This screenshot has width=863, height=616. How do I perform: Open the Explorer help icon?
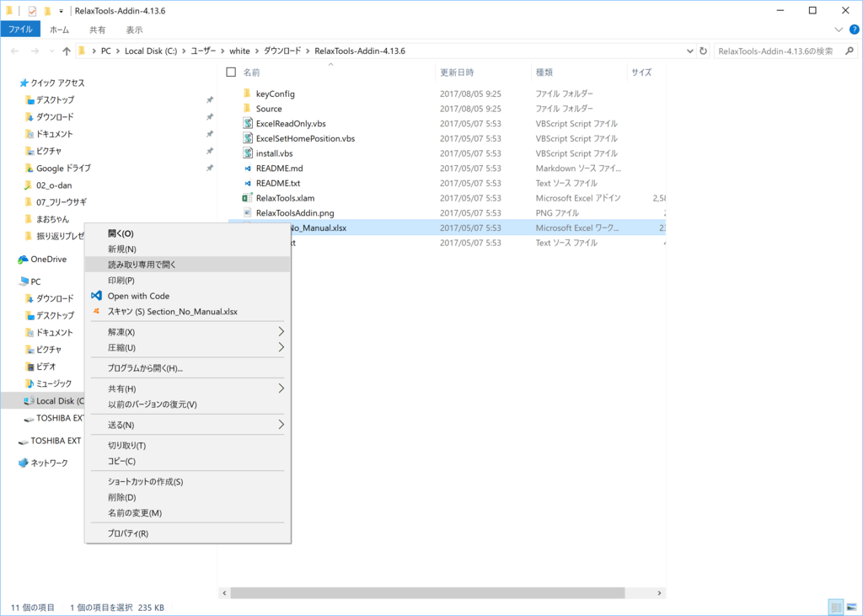855,29
